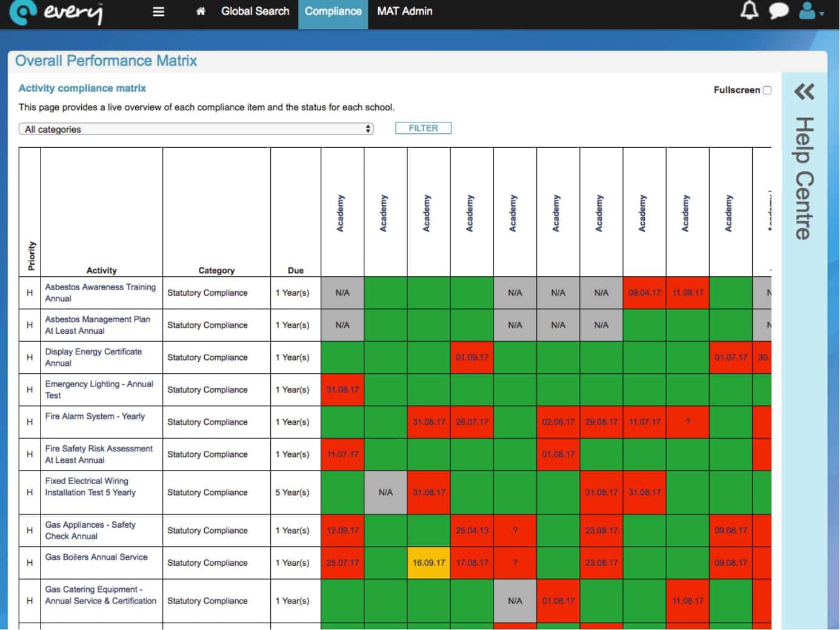This screenshot has width=840, height=630.
Task: Select Gas Appliances - Safety Check Annual
Action: 90,530
